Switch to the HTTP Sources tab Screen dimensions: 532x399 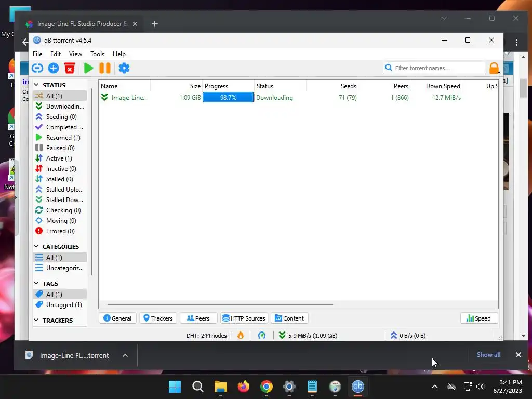pyautogui.click(x=244, y=318)
